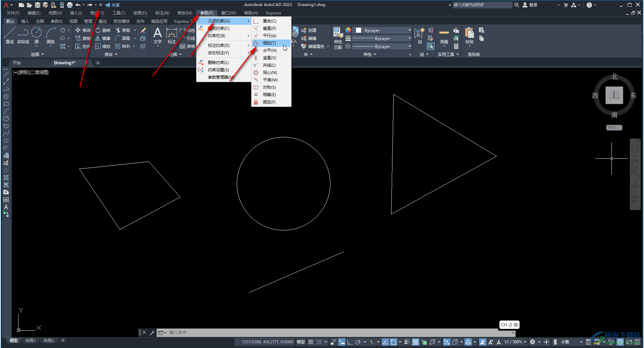The image size is (644, 348).
Task: Toggle polar tracking in status bar
Action: click(x=358, y=342)
